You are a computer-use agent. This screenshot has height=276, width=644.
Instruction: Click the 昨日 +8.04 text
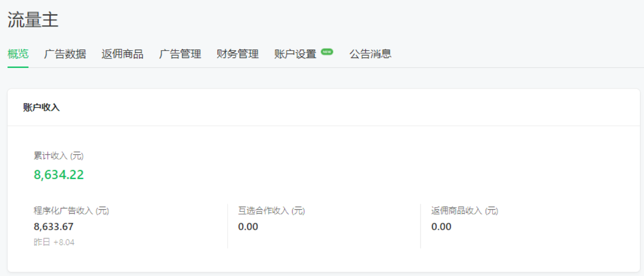[x=54, y=242]
